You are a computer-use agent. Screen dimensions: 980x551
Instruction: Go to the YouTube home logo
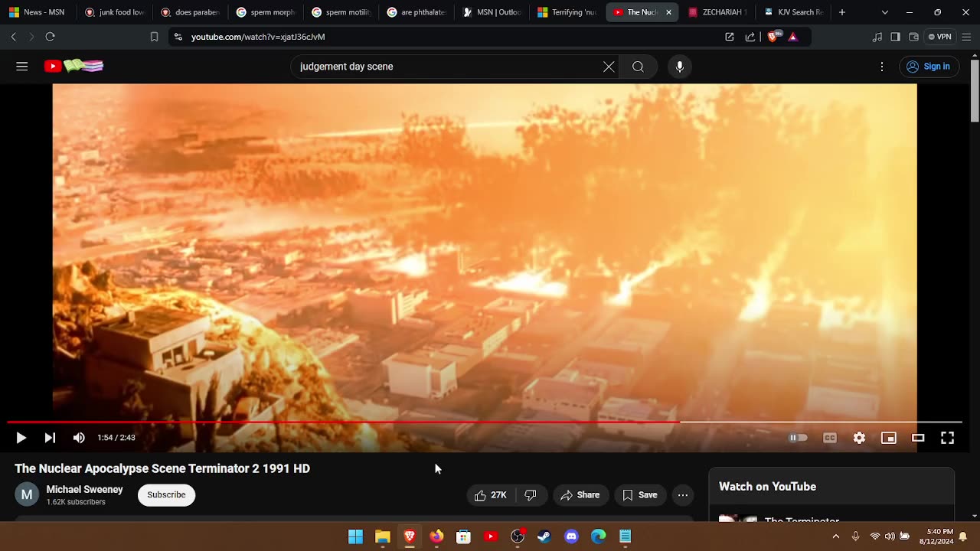coord(73,67)
